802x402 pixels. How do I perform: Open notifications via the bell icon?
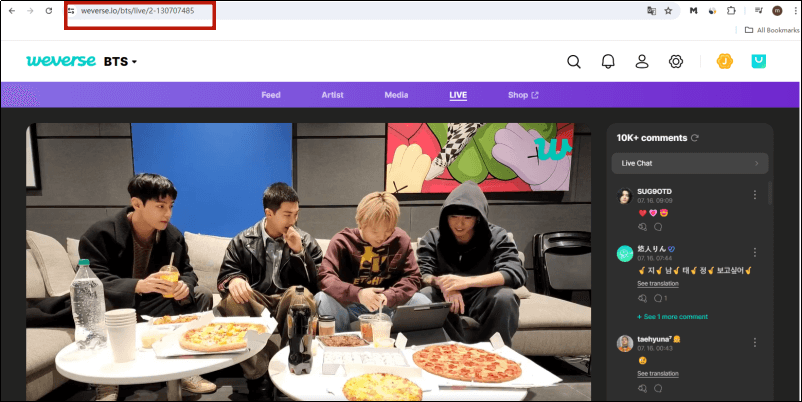[608, 62]
